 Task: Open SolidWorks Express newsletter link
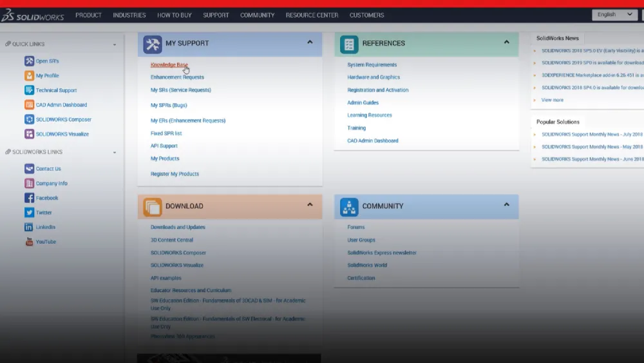point(381,253)
